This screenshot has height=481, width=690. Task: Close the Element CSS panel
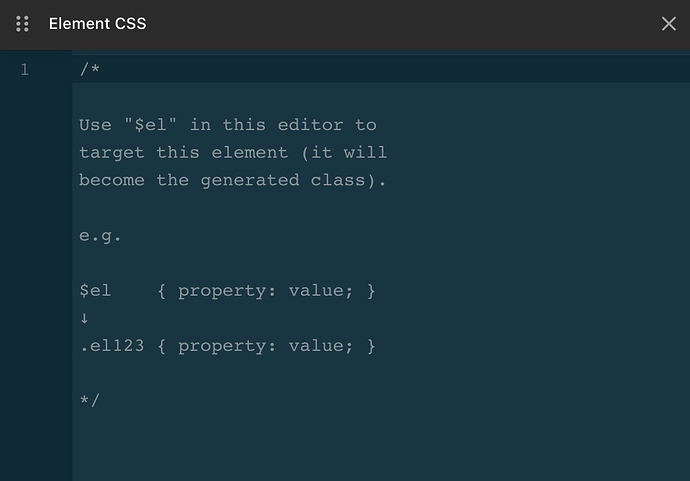tap(668, 24)
